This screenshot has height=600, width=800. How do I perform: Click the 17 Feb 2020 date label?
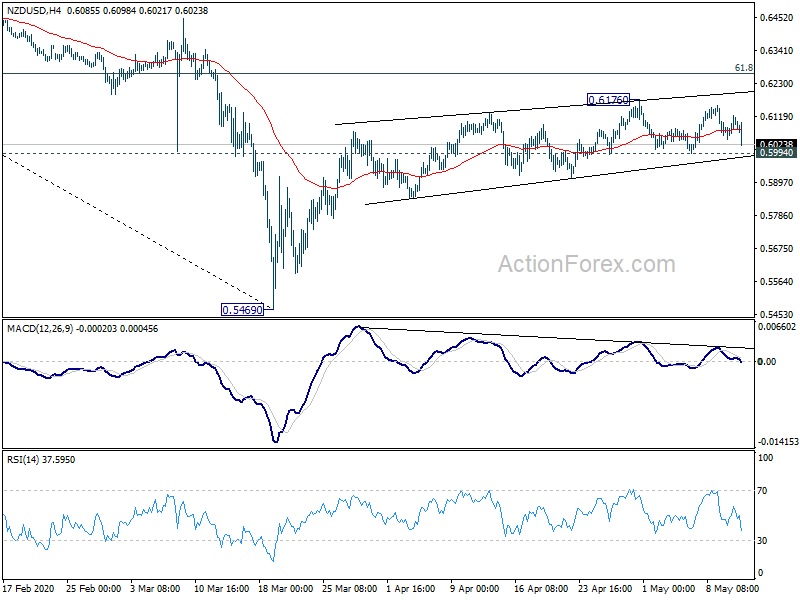(x=29, y=588)
